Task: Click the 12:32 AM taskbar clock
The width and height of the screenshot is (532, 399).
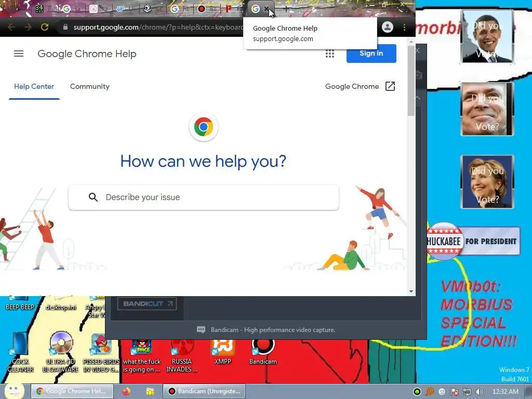Action: coord(505,392)
